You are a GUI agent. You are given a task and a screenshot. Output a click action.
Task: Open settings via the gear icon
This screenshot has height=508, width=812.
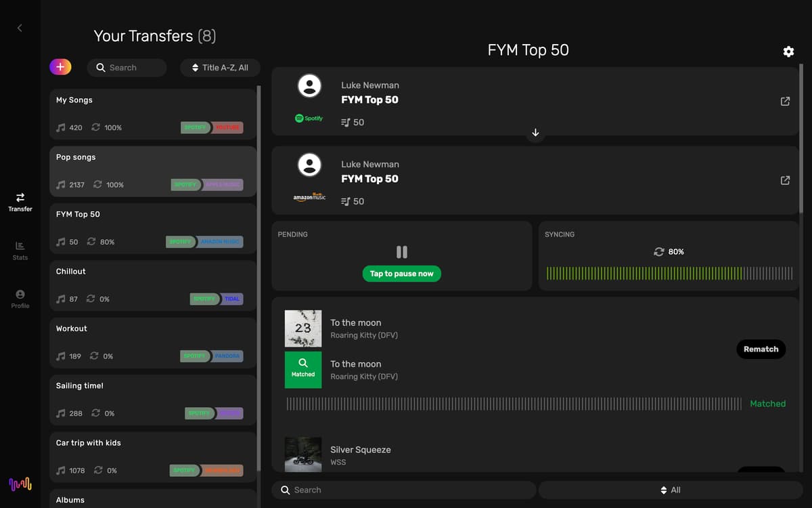pyautogui.click(x=788, y=51)
